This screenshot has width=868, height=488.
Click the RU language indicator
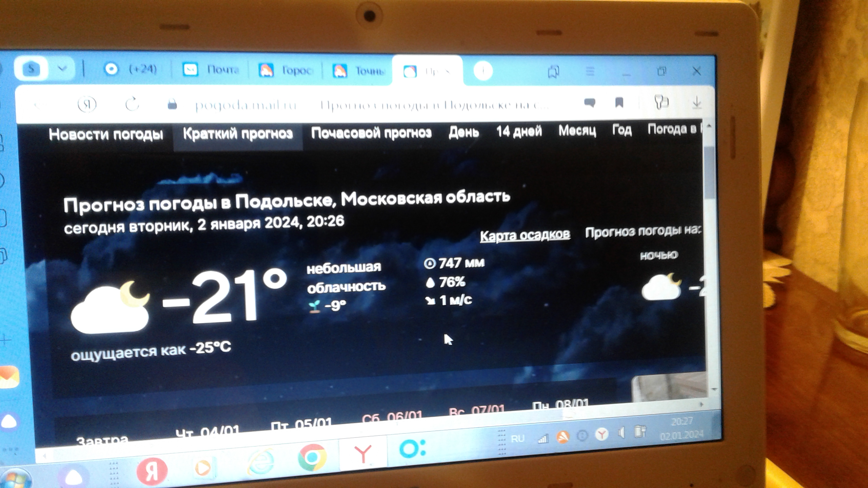click(x=517, y=439)
